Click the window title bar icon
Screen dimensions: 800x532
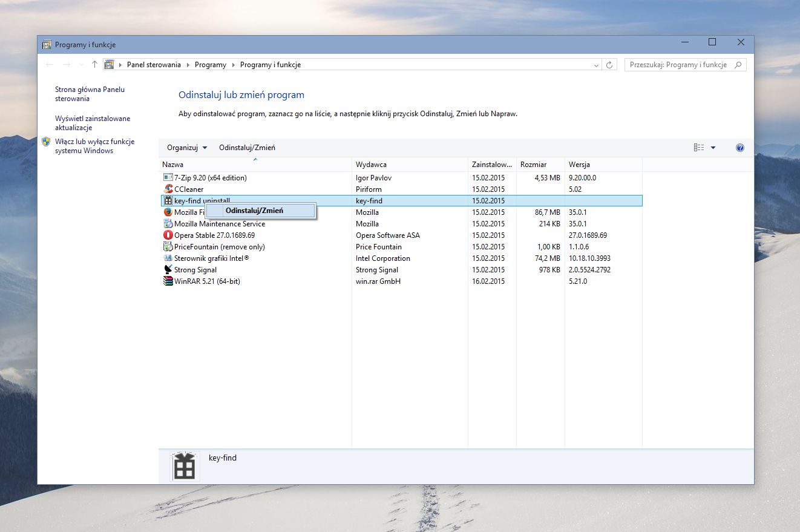(x=47, y=45)
